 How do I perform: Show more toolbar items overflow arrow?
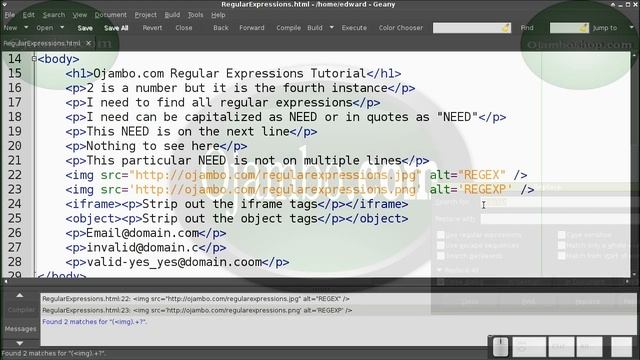(632, 28)
